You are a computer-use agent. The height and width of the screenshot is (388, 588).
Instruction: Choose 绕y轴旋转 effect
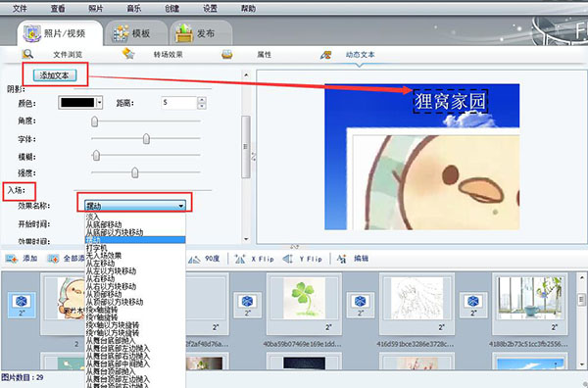[135, 317]
